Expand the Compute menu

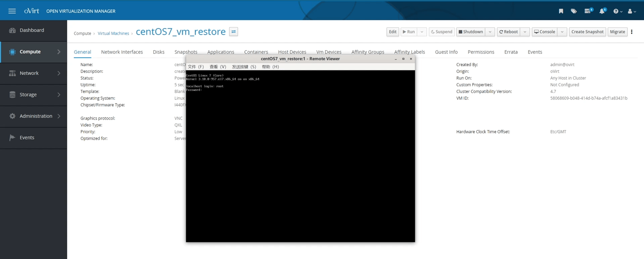pos(34,52)
